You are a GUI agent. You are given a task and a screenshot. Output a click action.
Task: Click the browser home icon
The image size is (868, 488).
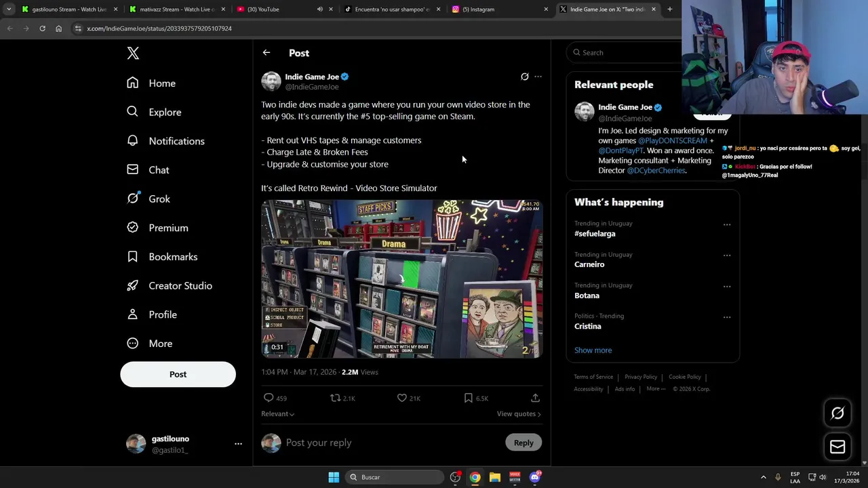[x=58, y=28]
